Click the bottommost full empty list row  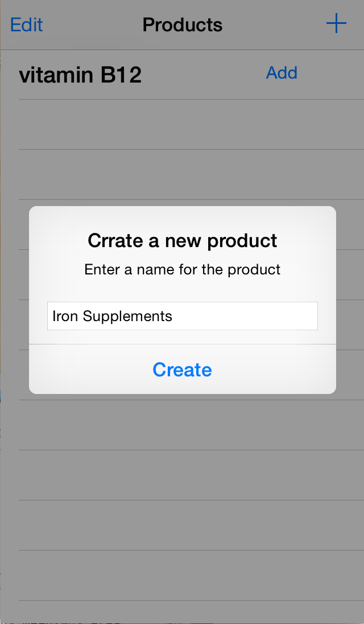point(182,575)
